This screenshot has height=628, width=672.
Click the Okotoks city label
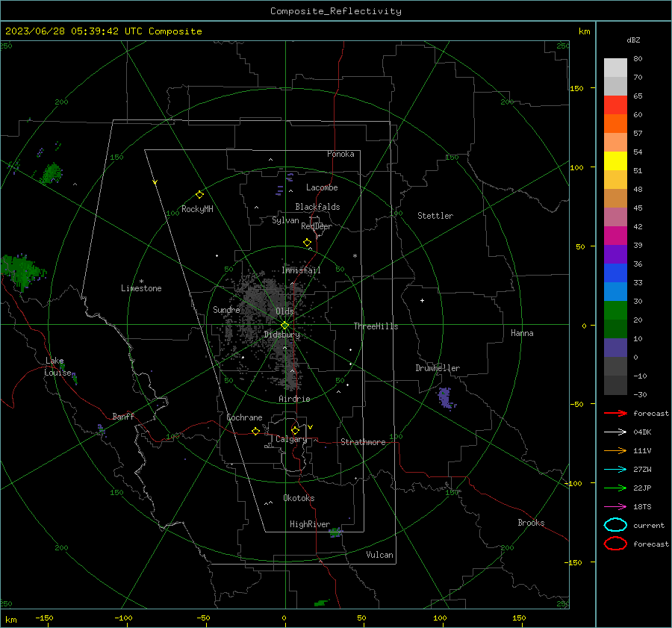[299, 498]
